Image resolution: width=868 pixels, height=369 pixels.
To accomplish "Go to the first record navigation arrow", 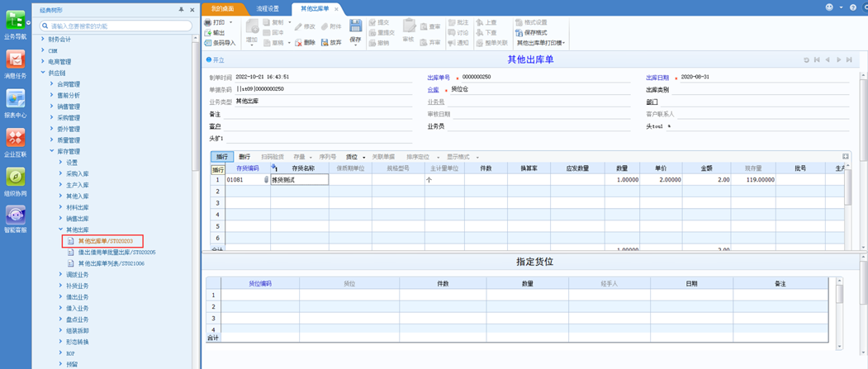I will pos(817,59).
